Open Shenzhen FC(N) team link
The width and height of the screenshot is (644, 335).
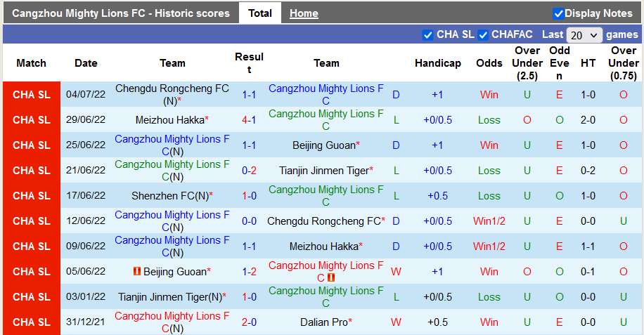[x=170, y=196]
